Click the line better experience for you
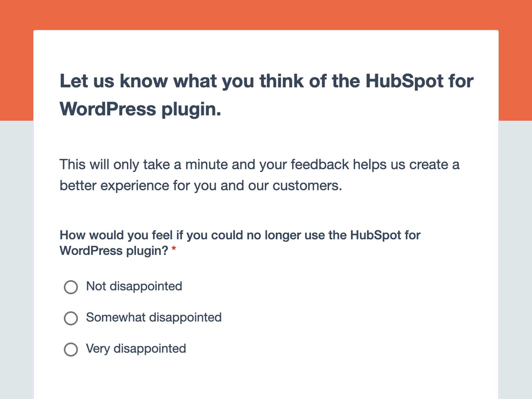Image resolution: width=532 pixels, height=399 pixels. [201, 186]
